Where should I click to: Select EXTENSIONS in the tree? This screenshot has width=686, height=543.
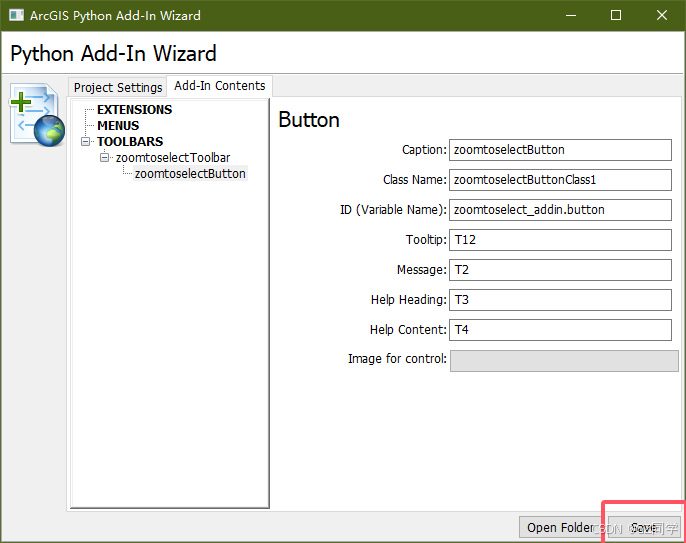[x=135, y=109]
